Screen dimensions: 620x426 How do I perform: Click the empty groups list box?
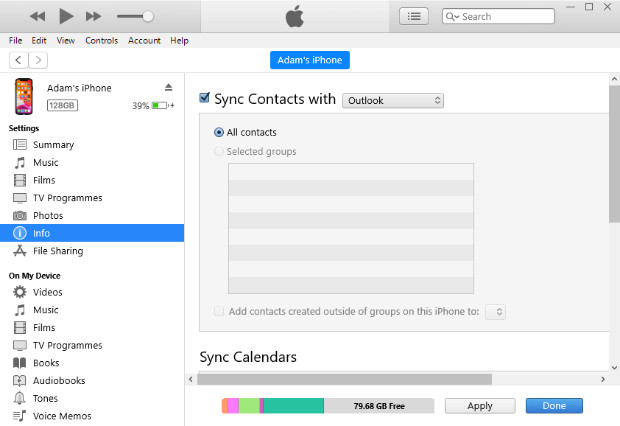351,229
